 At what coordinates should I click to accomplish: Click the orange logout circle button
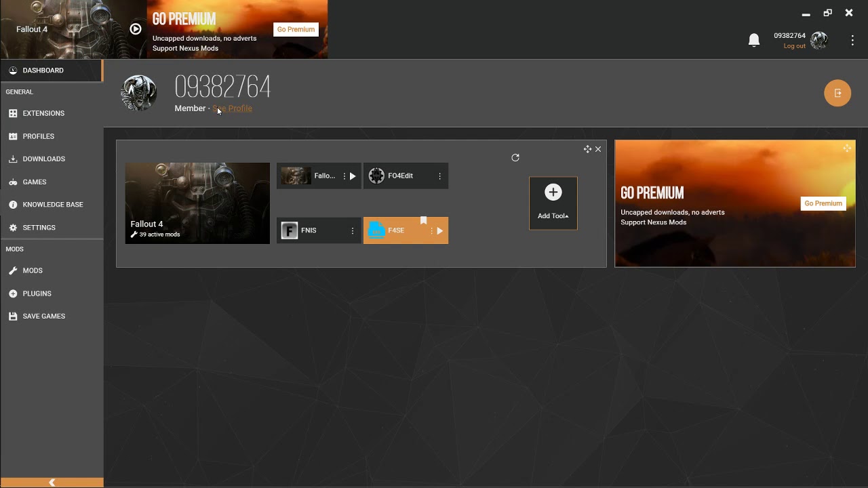point(837,93)
